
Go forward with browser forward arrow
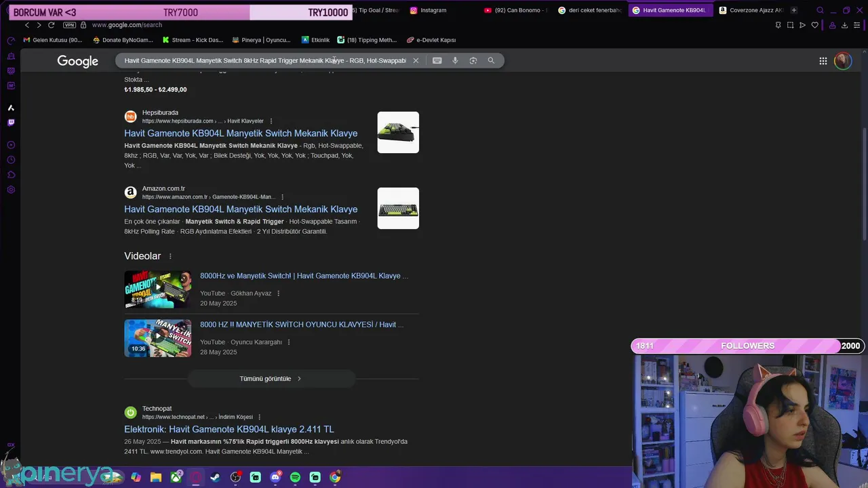tap(39, 25)
